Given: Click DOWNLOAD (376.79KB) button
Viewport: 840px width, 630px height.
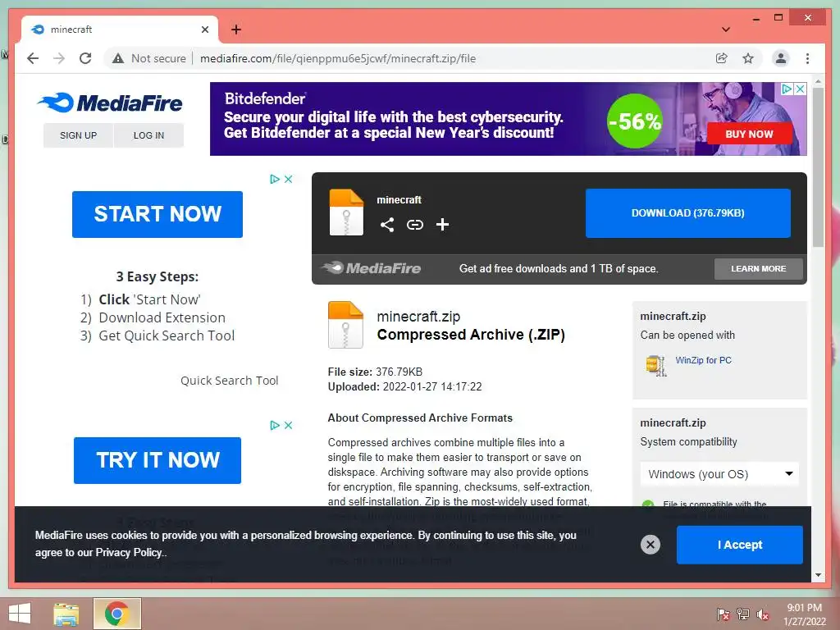Looking at the screenshot, I should [688, 213].
